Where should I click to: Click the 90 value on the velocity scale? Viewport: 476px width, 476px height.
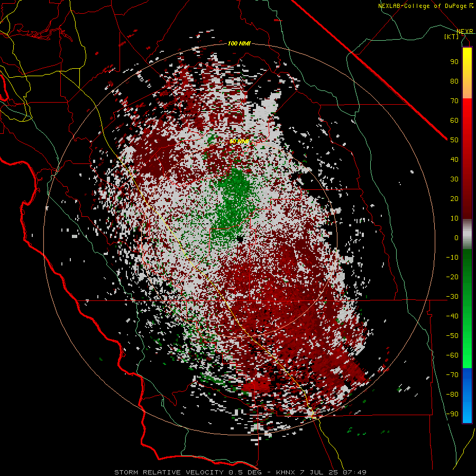[x=454, y=62]
